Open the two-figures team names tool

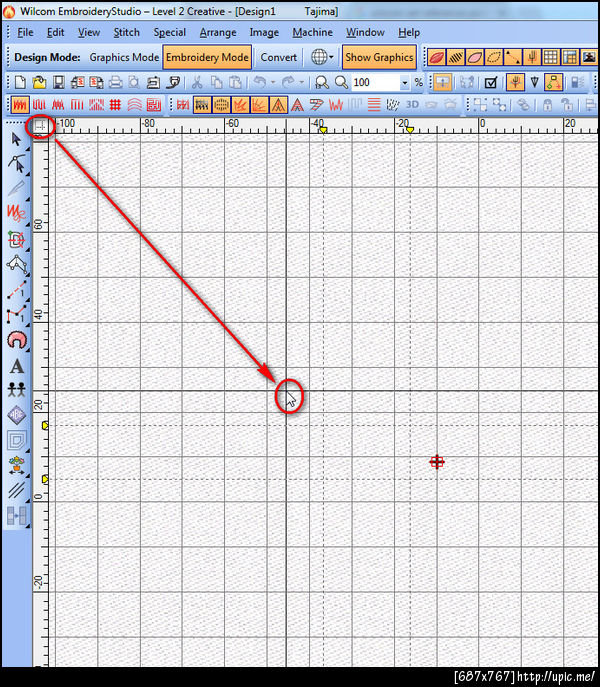click(17, 389)
